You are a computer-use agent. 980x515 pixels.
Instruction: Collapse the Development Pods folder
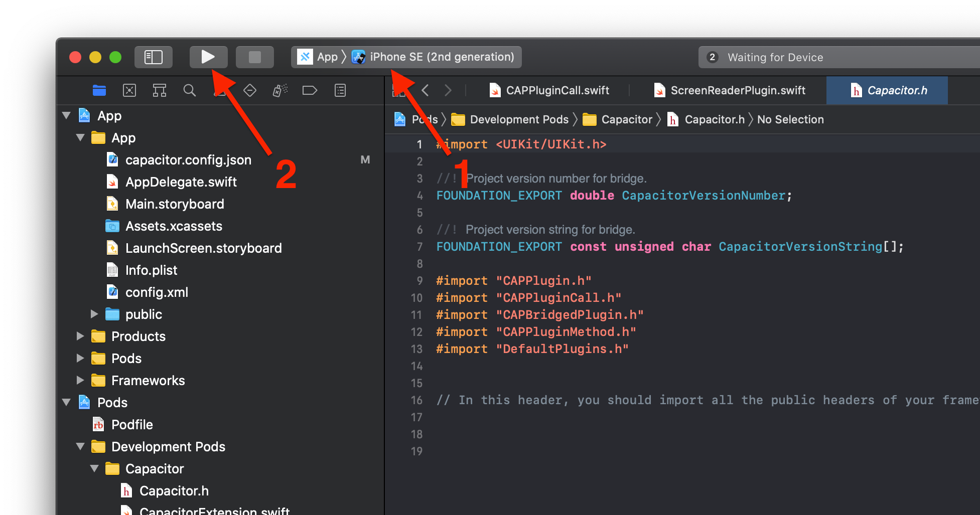click(80, 446)
